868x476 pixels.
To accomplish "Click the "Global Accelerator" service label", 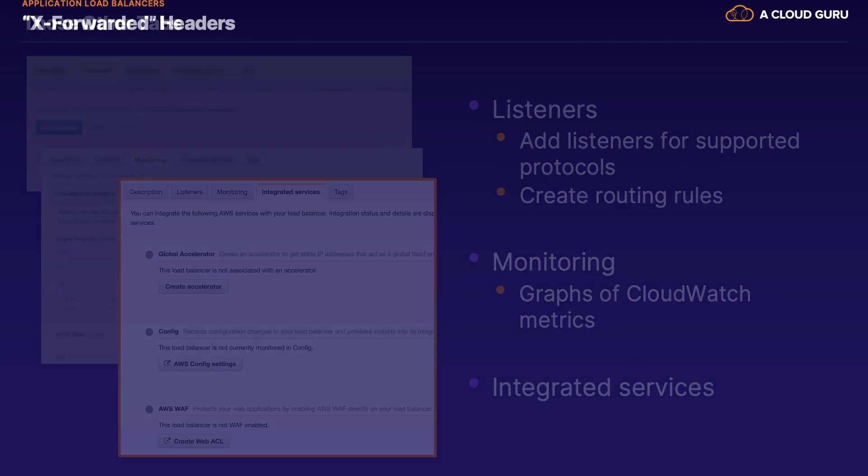I will tap(187, 254).
